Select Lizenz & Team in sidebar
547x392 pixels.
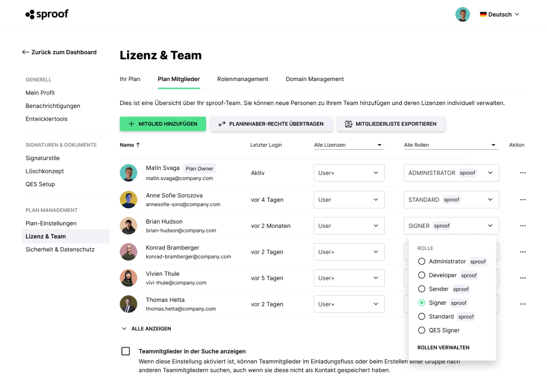point(65,236)
